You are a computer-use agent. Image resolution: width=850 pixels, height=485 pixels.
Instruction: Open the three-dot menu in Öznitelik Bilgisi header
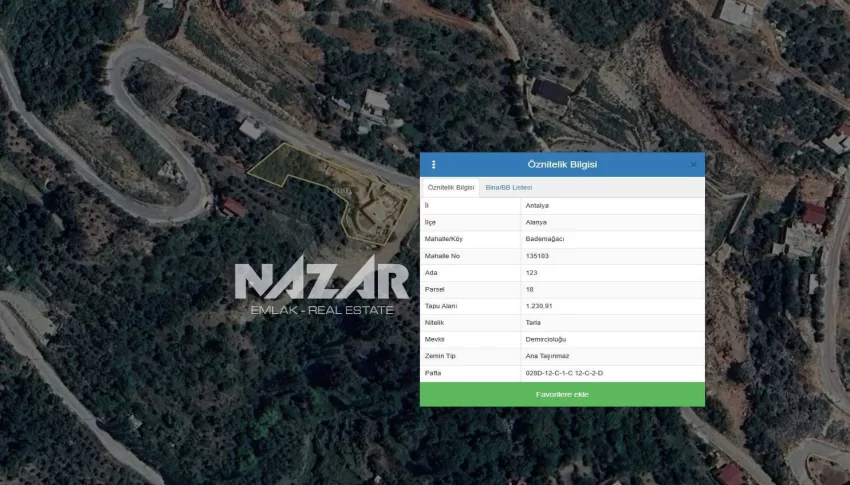[433, 164]
